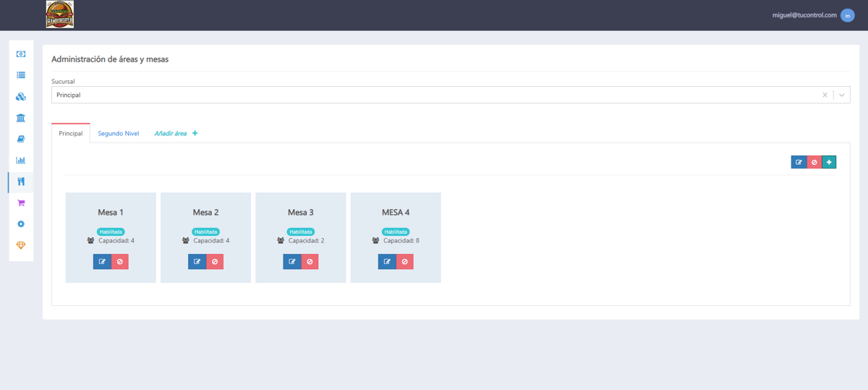Open the money bill sidebar icon
This screenshot has height=390, width=868.
tap(21, 54)
